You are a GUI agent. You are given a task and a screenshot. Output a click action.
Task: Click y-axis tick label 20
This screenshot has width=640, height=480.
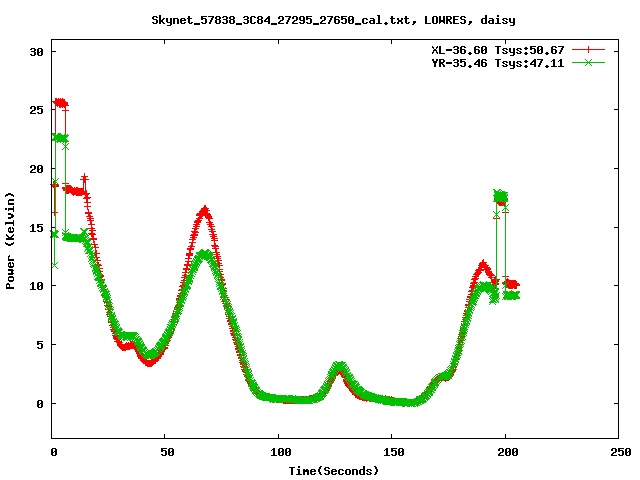[36, 169]
